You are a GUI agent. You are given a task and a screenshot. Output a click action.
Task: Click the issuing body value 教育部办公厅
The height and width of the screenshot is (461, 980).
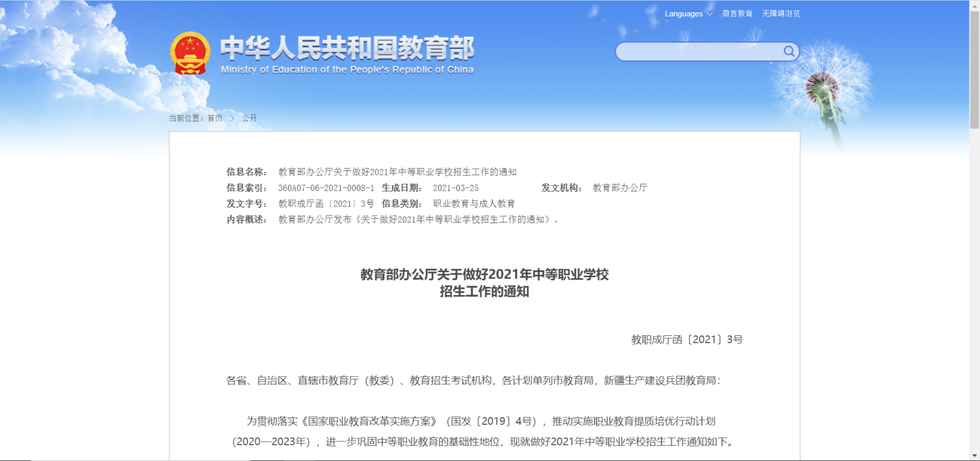(620, 188)
